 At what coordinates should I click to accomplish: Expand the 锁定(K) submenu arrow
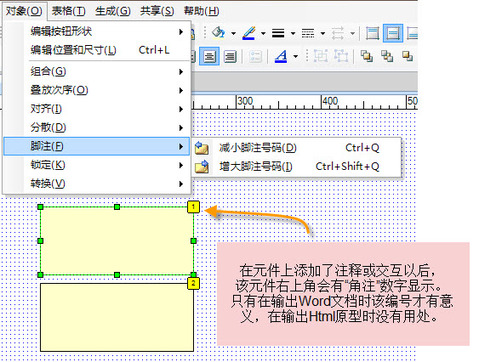181,165
